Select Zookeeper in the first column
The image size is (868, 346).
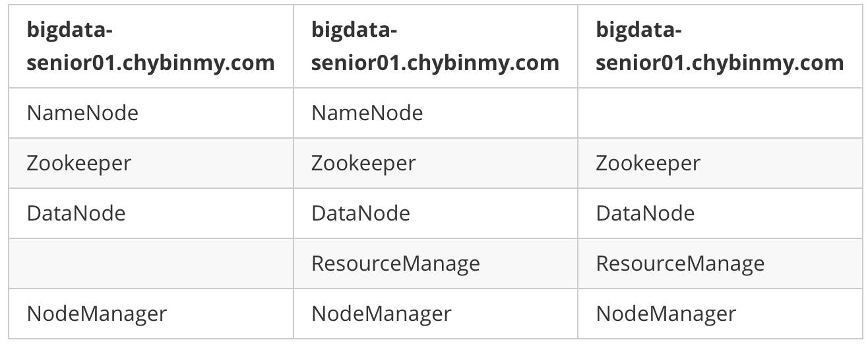(78, 163)
